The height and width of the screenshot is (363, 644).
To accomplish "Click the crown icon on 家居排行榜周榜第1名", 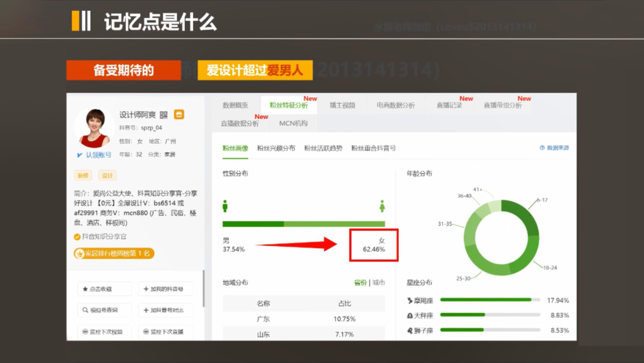I will pos(80,254).
